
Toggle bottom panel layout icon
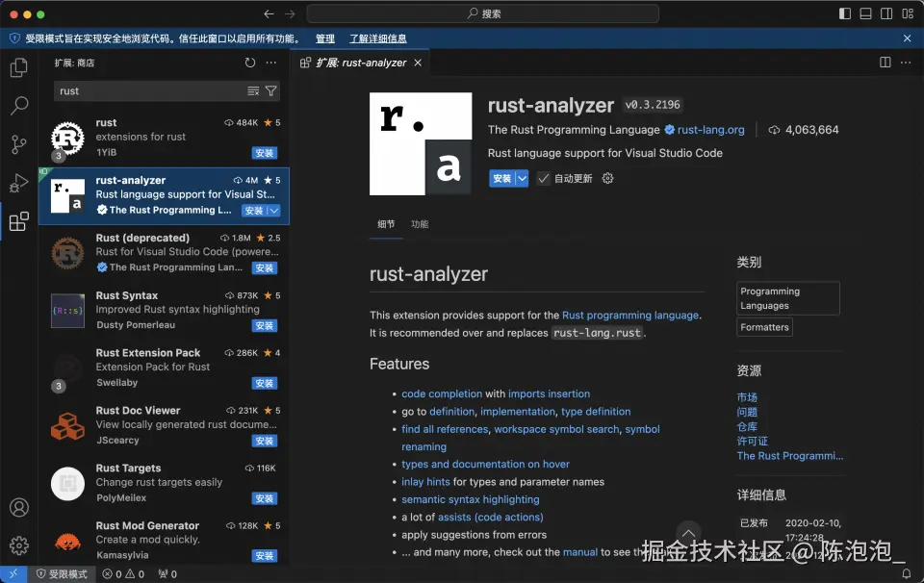click(865, 13)
